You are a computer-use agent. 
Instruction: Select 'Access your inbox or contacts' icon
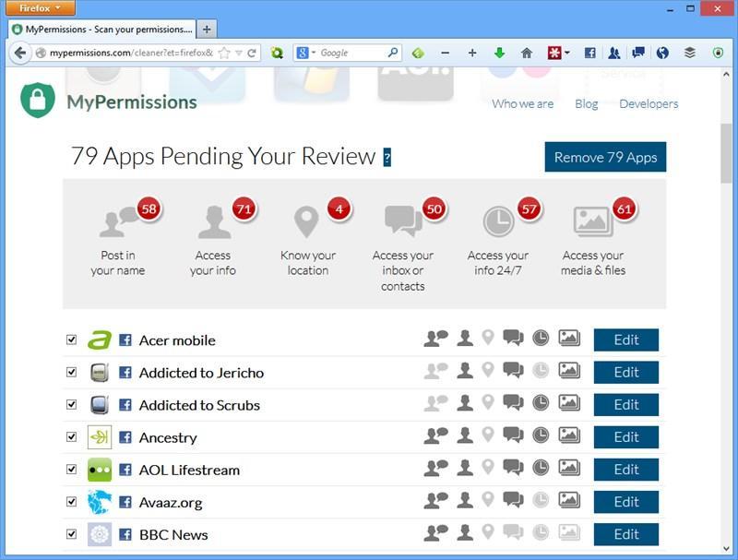click(x=403, y=220)
